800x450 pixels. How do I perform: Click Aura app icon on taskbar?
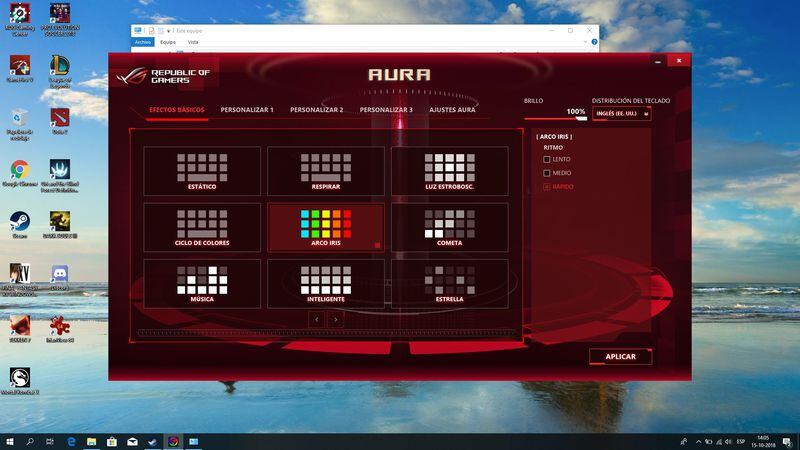(173, 442)
